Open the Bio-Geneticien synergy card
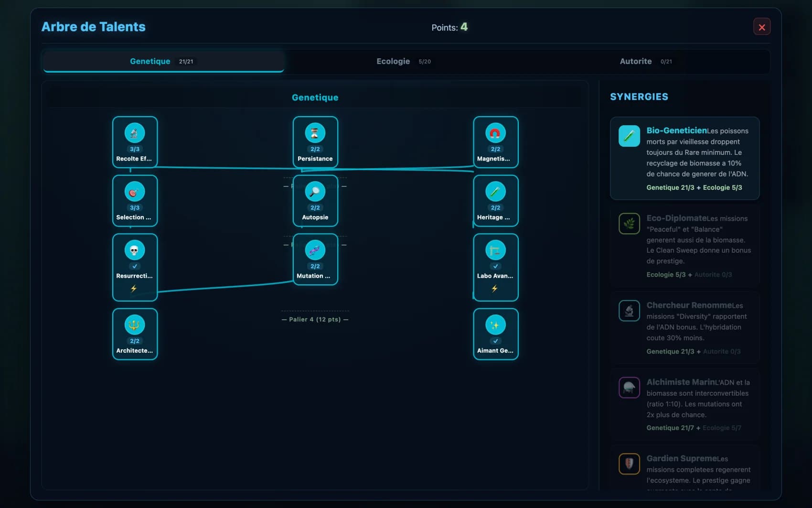Viewport: 812px width, 508px height. [x=685, y=158]
